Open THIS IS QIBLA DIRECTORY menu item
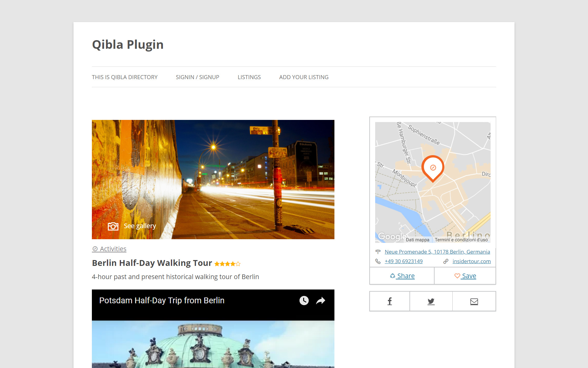 (x=125, y=77)
